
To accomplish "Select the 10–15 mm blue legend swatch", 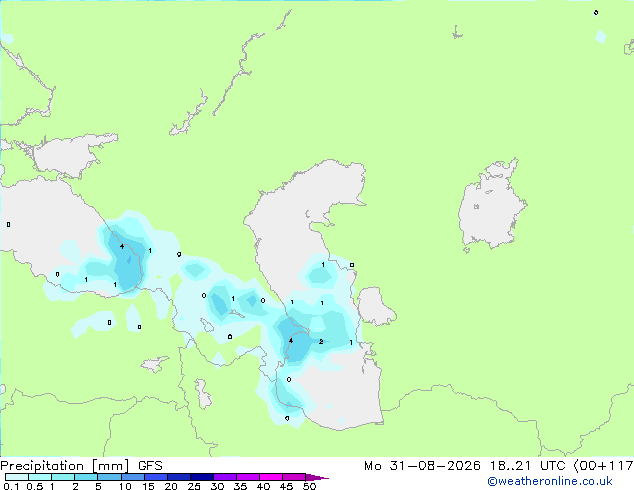I will click(x=132, y=477).
